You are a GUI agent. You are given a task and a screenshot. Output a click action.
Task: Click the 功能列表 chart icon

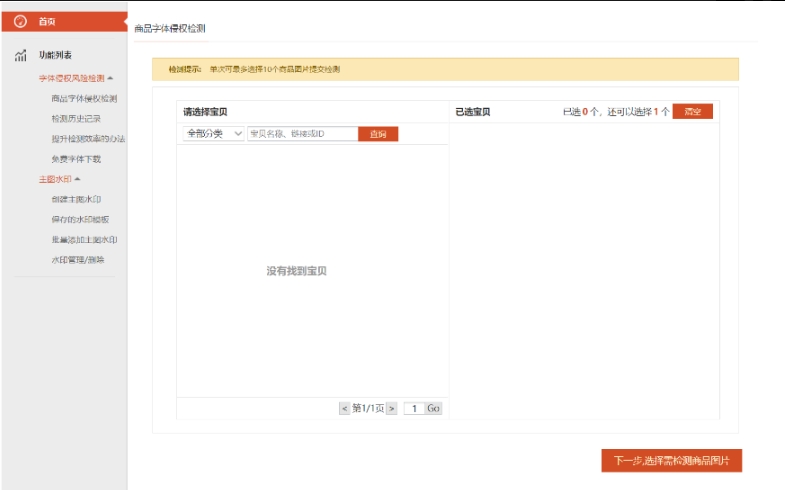coord(20,55)
